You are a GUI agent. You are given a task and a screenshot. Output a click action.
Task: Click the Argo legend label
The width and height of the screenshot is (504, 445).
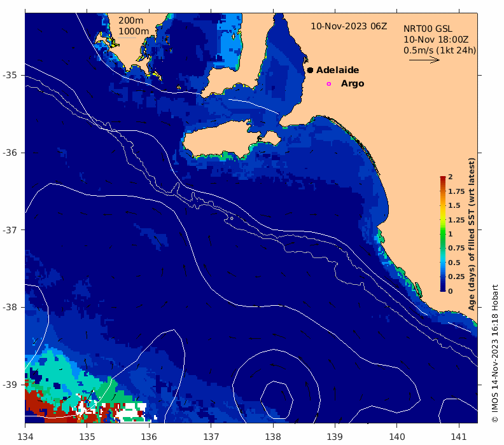click(353, 83)
